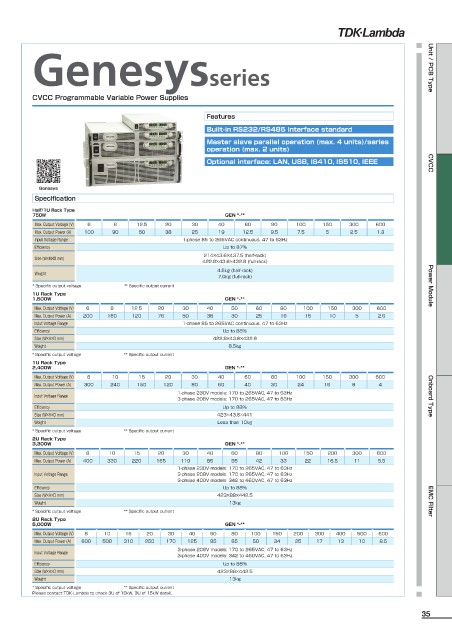Click the Genesys power supply product photo
Viewport: 452px width, 640px height.
[133, 150]
